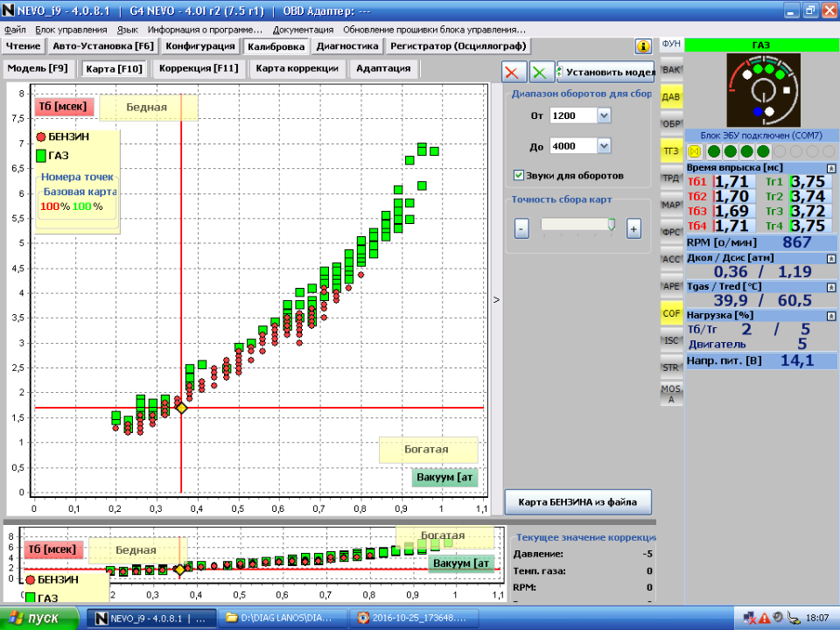Toggle the COF side indicator button
This screenshot has width=840, height=630.
pos(671,312)
